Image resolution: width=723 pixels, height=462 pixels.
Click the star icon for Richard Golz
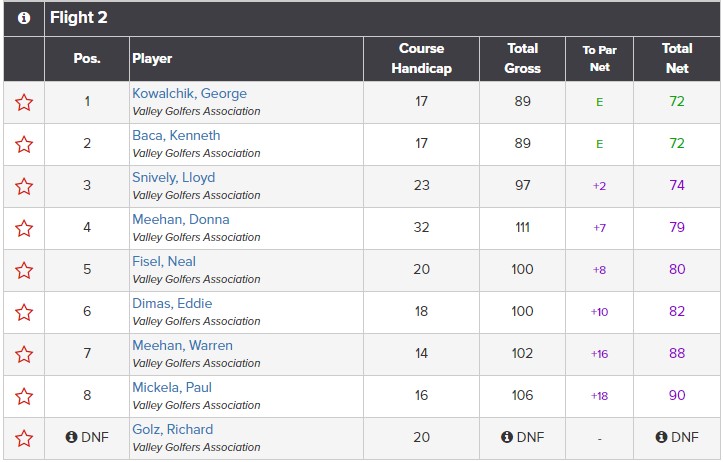coord(24,438)
